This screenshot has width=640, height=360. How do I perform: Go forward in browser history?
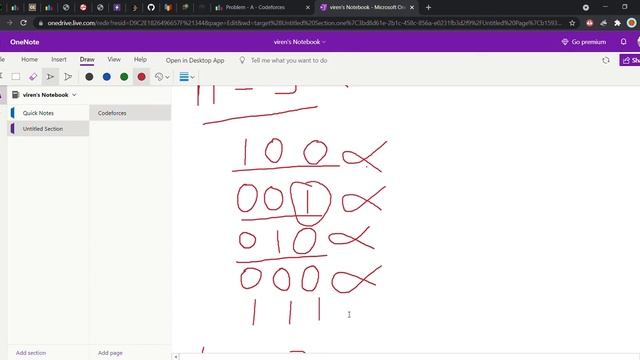9,23
